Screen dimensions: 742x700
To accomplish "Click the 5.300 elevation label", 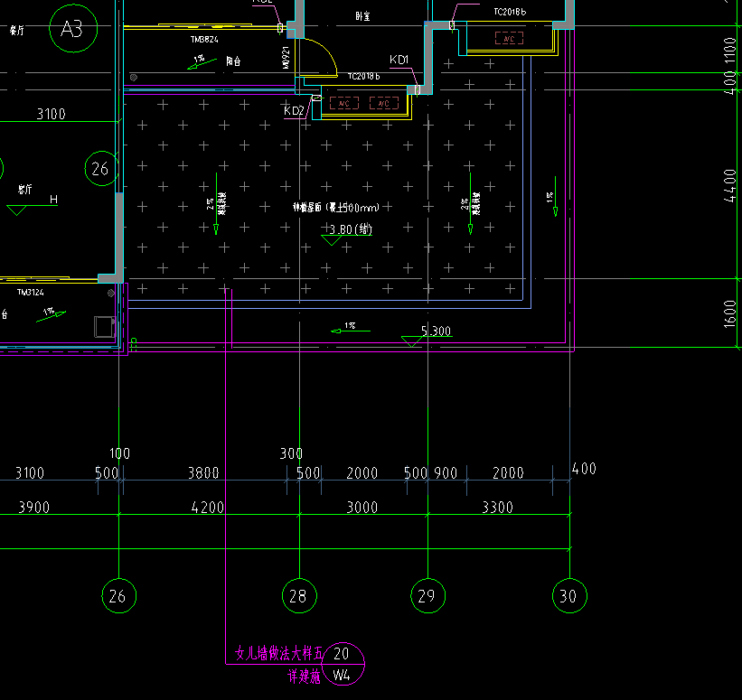I will 436,331.
